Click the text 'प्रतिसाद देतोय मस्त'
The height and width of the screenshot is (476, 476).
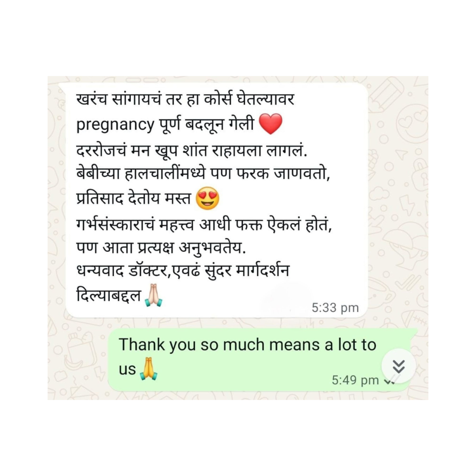point(133,198)
